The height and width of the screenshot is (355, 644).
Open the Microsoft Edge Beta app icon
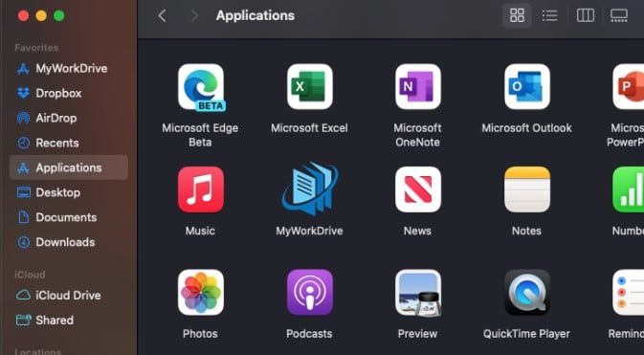coord(201,87)
